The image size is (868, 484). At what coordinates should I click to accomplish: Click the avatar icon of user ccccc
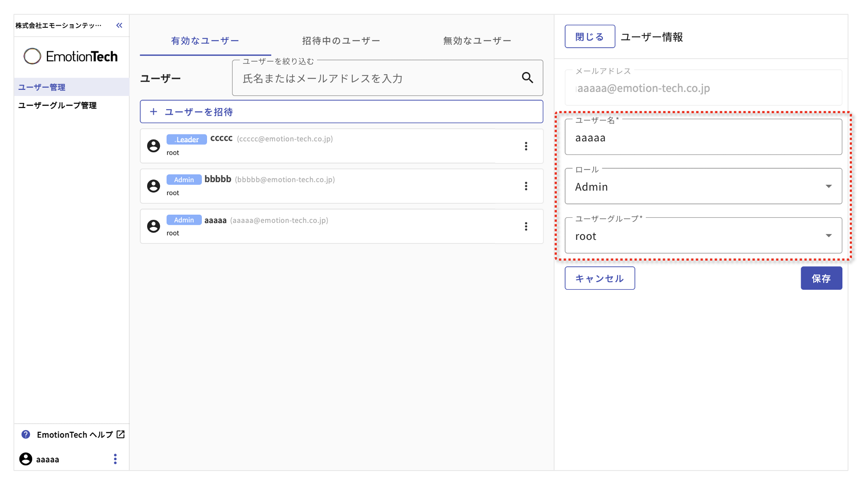[154, 146]
